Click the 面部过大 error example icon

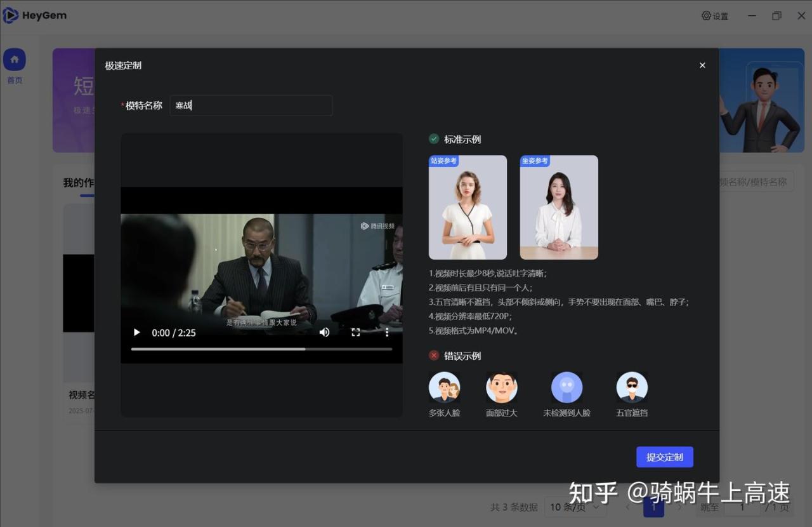pyautogui.click(x=501, y=387)
